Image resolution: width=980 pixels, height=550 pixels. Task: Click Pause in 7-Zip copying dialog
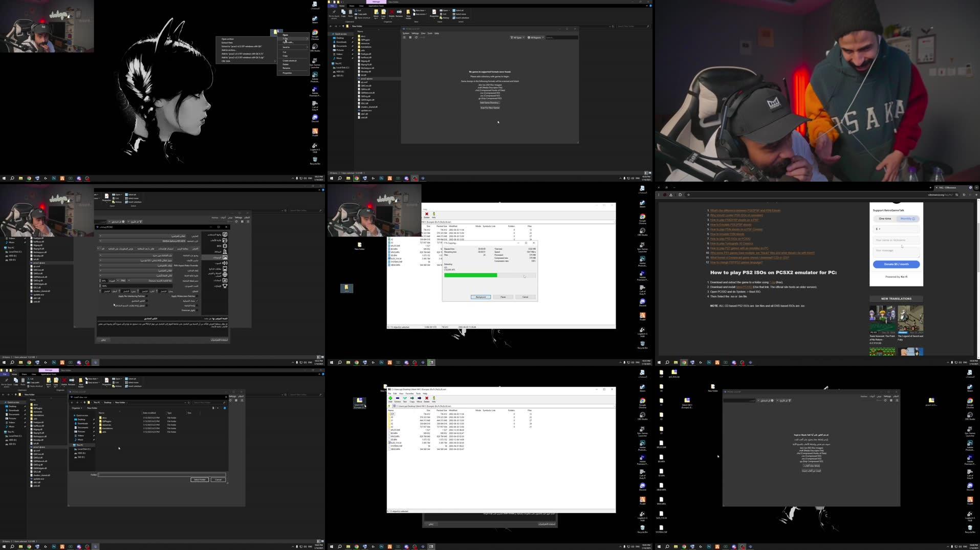[503, 297]
